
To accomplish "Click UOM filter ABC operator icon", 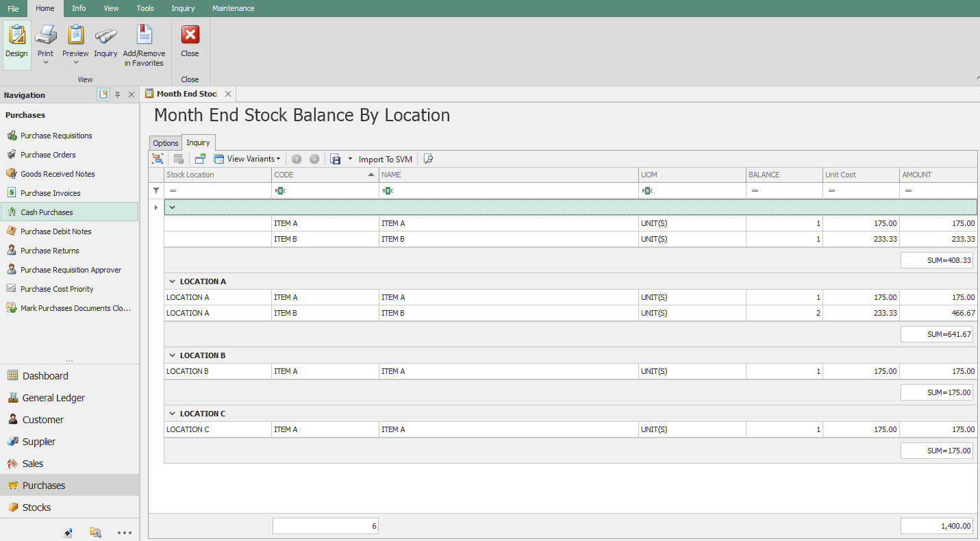I will coord(647,191).
